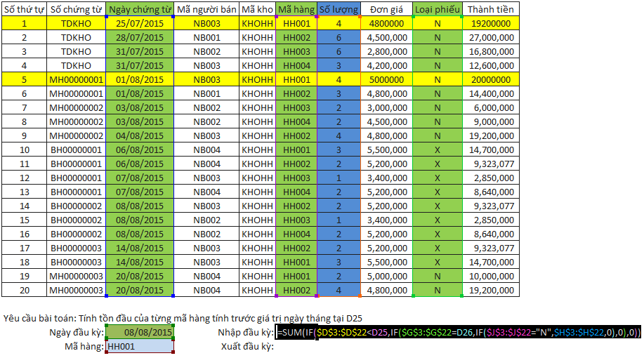Click the "Số lượng" blue header cell

tap(339, 9)
